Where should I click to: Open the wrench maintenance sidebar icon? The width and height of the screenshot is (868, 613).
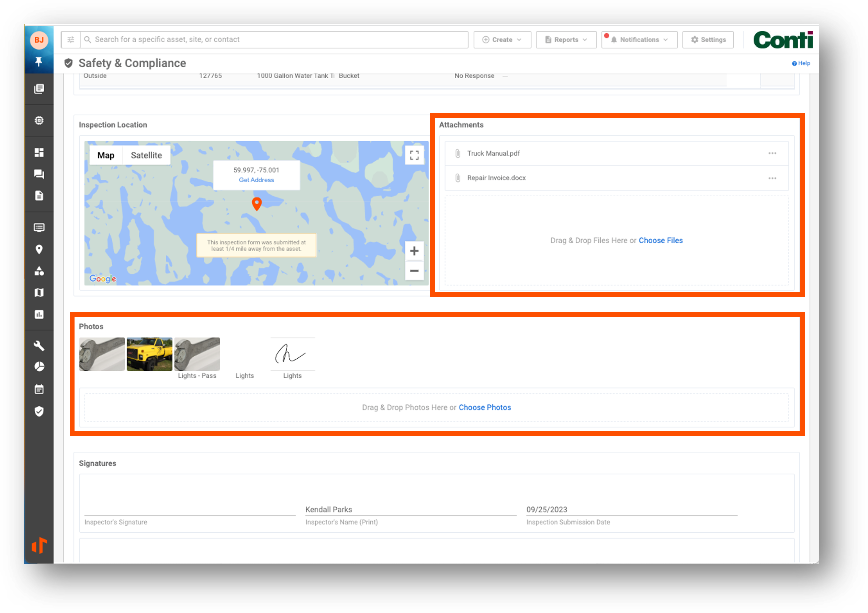click(39, 346)
